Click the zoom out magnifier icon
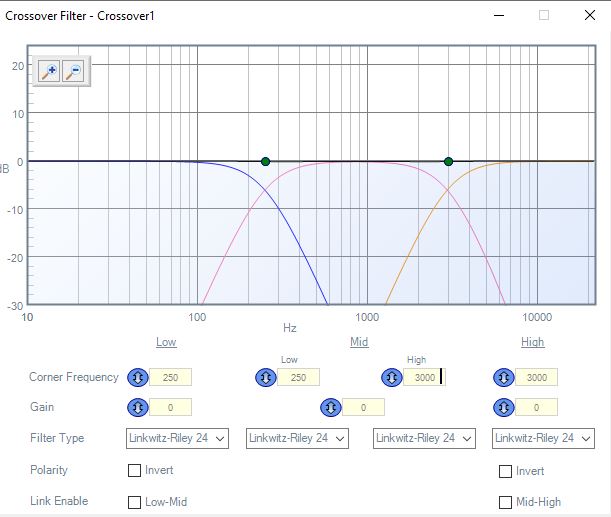This screenshot has width=611, height=517. 74,71
